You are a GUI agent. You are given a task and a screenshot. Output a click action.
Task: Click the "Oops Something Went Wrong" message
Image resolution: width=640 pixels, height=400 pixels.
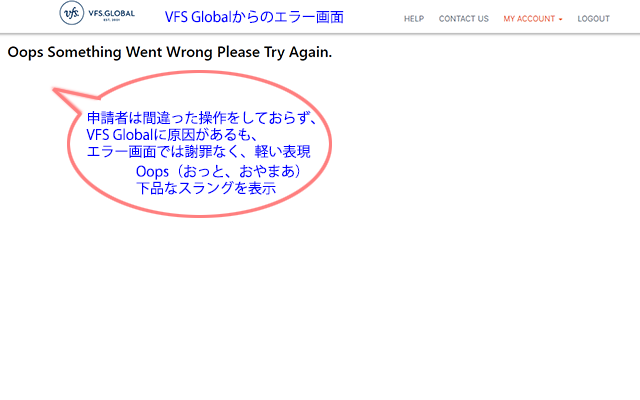click(x=170, y=52)
